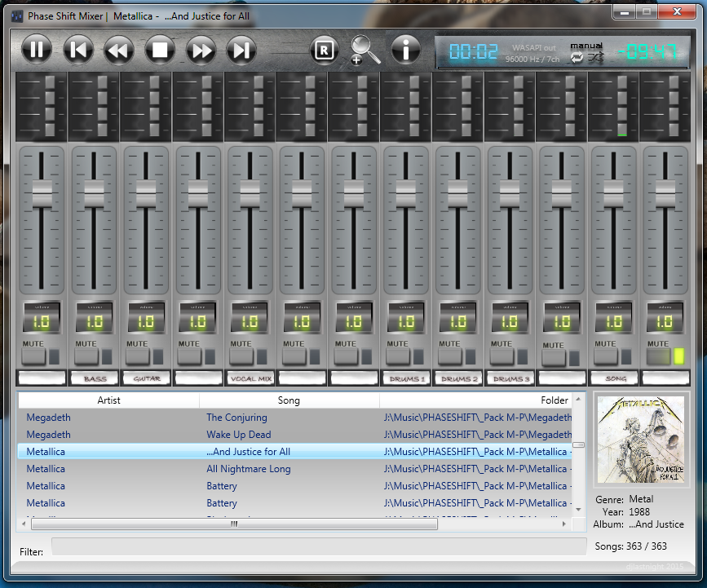This screenshot has height=588, width=707.
Task: Toggle the shuffle icon
Action: tap(595, 57)
